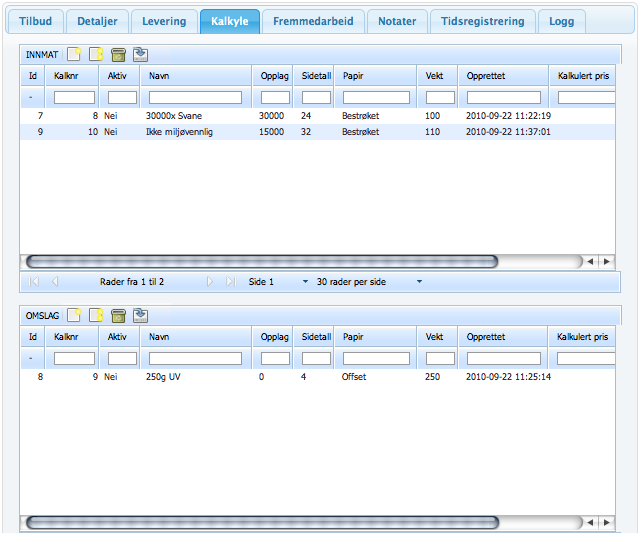Screen dimensions: 641x533
Task: Click the Navn filter field in INNMAT
Action: pyautogui.click(x=195, y=97)
